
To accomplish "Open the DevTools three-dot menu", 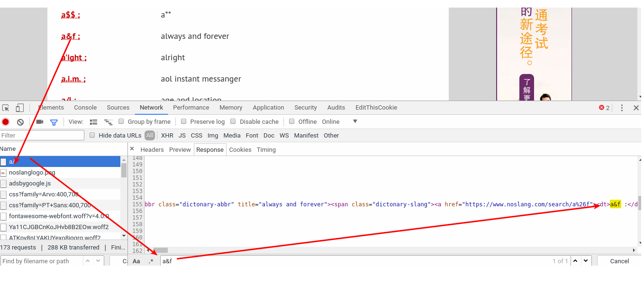I will coord(622,108).
